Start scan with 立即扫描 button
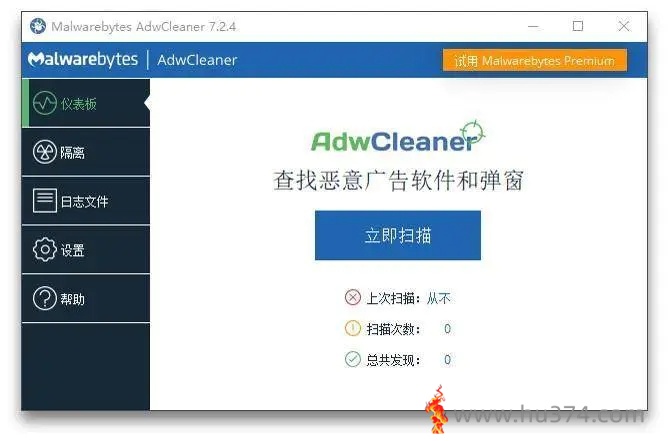This screenshot has width=669, height=441. 398,235
